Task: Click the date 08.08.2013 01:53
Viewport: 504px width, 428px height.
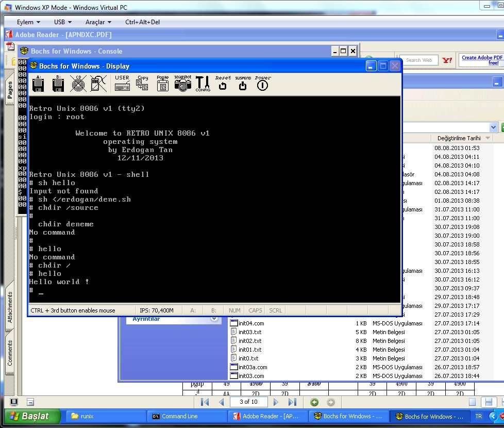Action: [457, 148]
